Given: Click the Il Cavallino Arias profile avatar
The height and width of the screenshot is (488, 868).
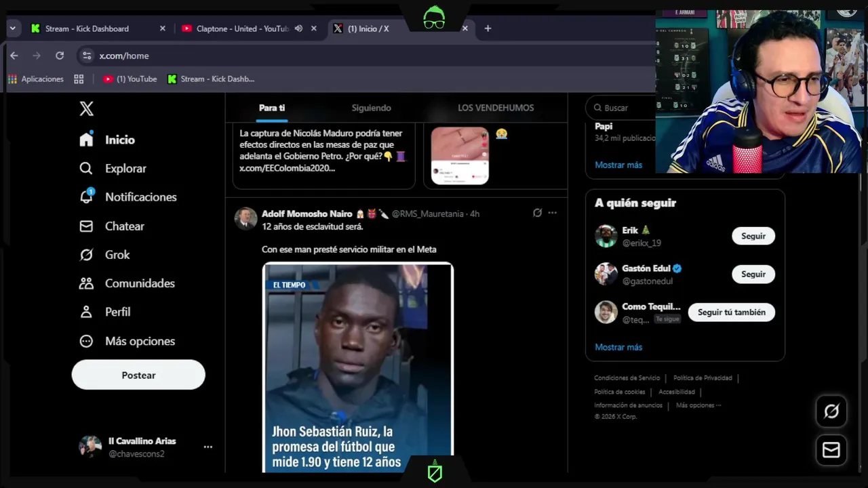Looking at the screenshot, I should (90, 447).
